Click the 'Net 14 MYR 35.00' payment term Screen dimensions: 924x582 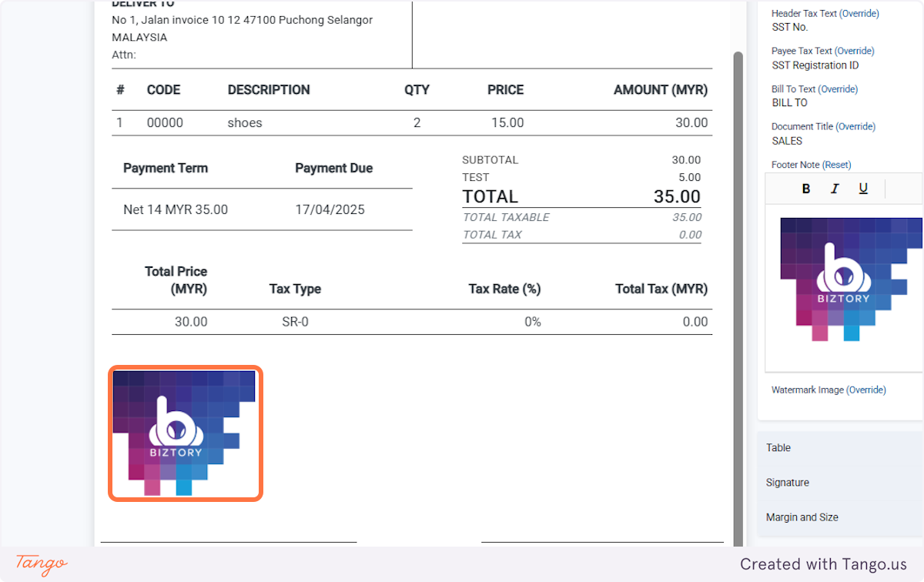click(x=176, y=209)
